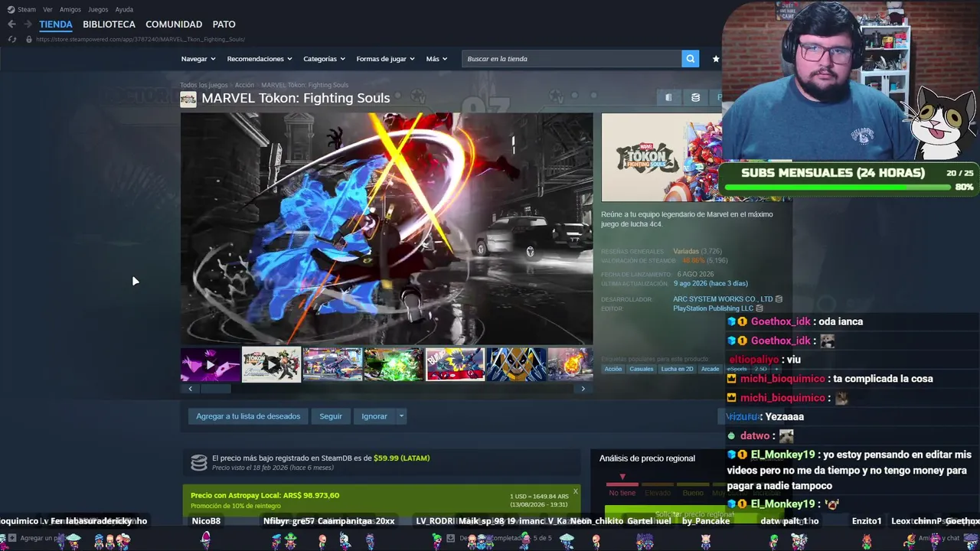Click the padlock icon beside the URL

coord(29,39)
